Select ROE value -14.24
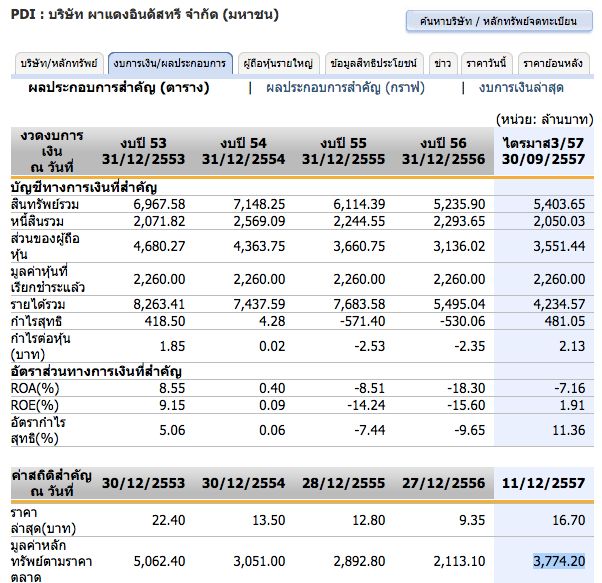Screen dimensions: 602x583 point(366,405)
